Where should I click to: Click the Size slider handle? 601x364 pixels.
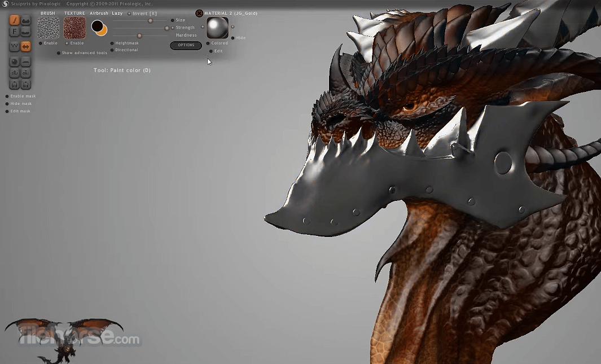point(150,21)
